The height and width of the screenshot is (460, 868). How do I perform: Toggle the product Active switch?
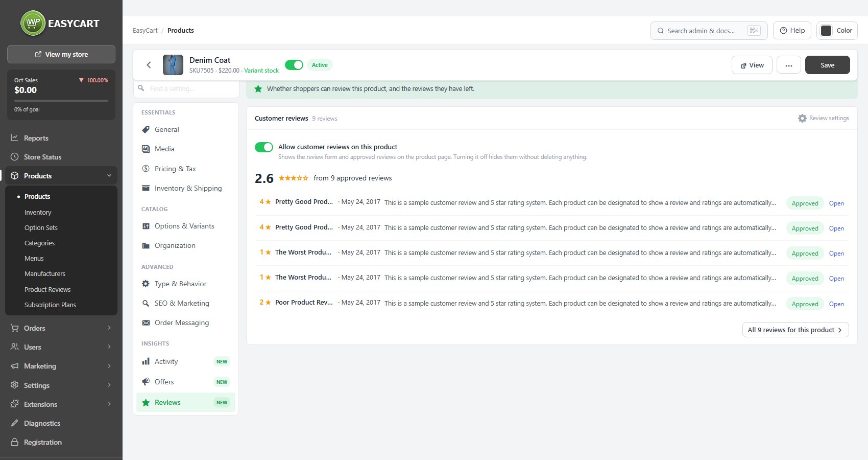(294, 65)
